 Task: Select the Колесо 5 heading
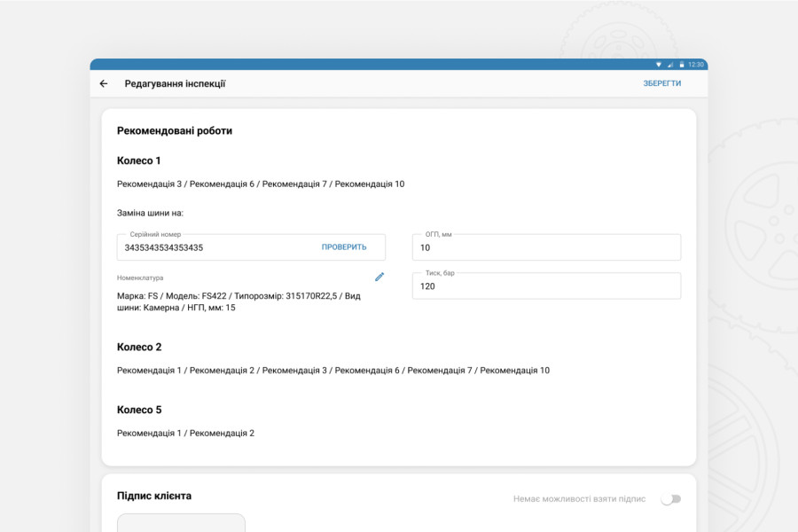coord(139,410)
